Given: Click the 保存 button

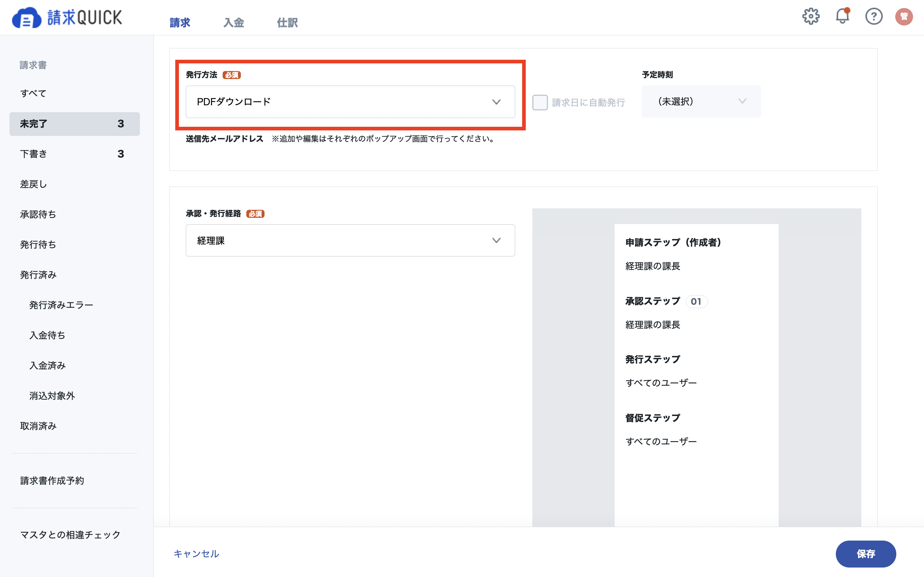Looking at the screenshot, I should pyautogui.click(x=866, y=554).
